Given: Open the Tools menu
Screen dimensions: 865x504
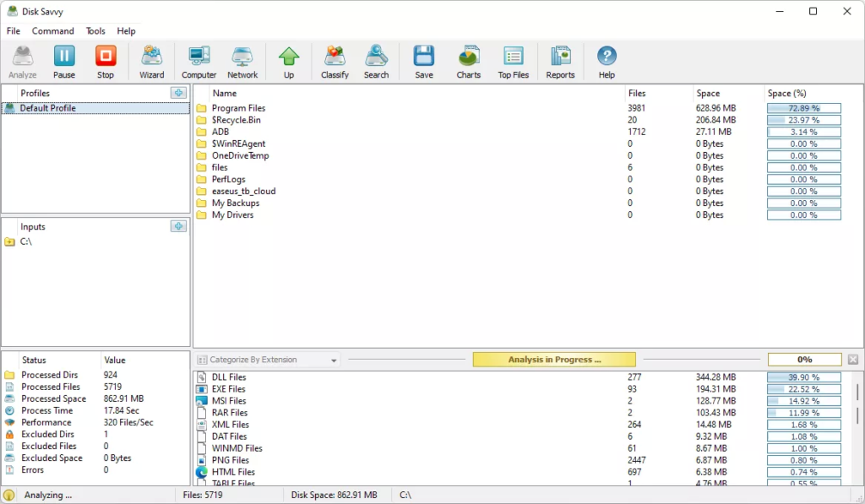Looking at the screenshot, I should click(95, 31).
